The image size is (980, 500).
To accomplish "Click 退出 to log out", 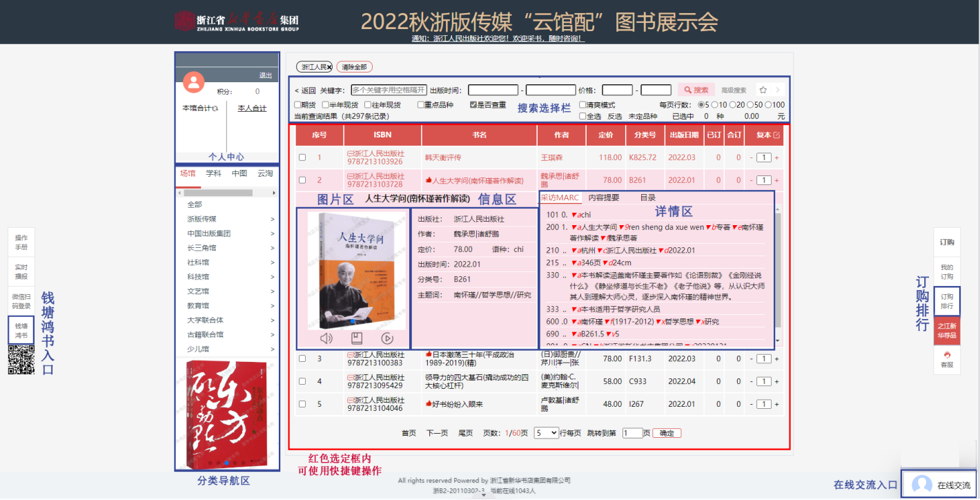I will tap(266, 75).
